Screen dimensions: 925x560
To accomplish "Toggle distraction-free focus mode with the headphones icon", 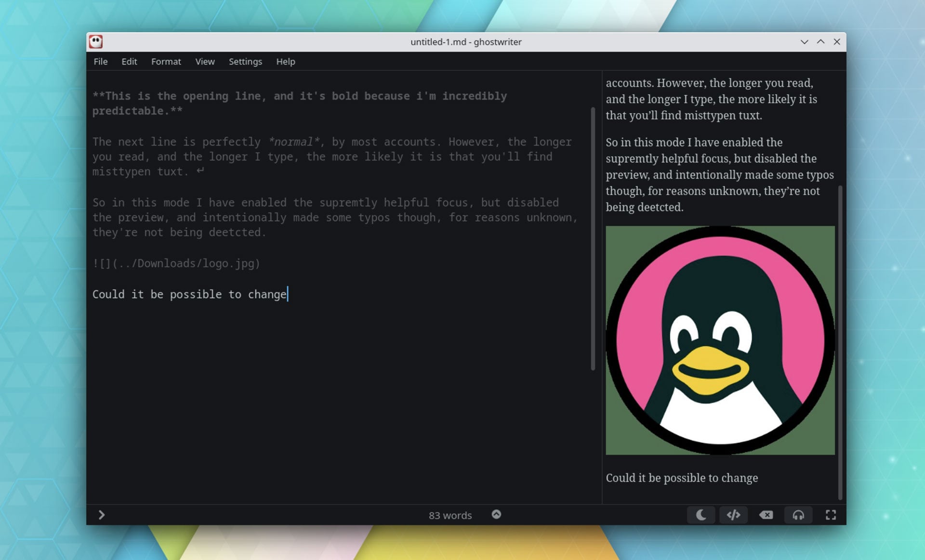I will click(x=798, y=515).
